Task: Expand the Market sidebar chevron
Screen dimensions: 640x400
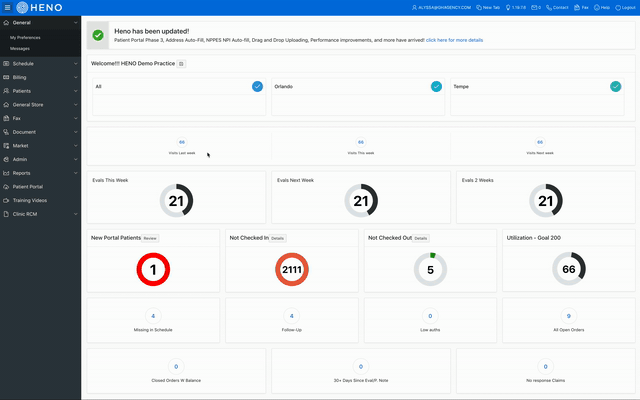Action: (76, 146)
